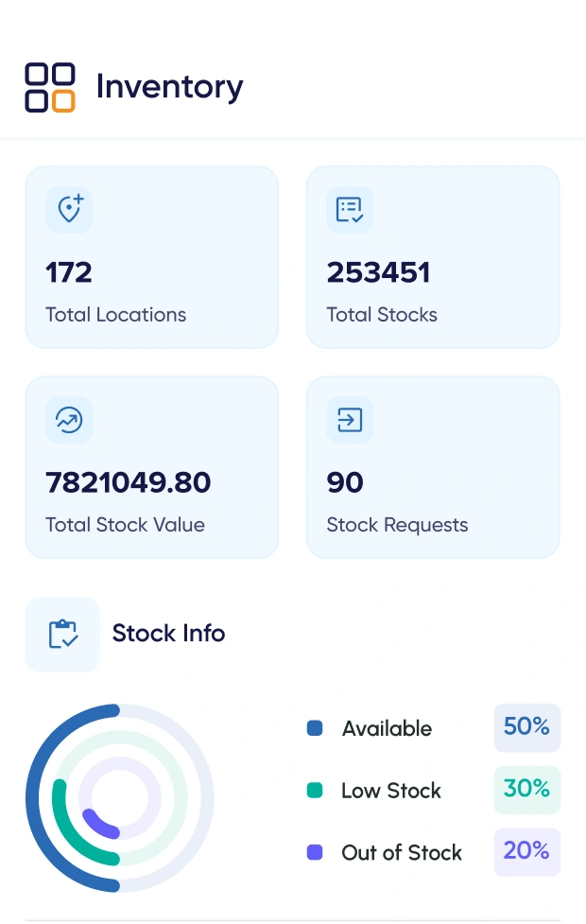586x924 pixels.
Task: Click the 50% Available badge
Action: [x=526, y=727]
